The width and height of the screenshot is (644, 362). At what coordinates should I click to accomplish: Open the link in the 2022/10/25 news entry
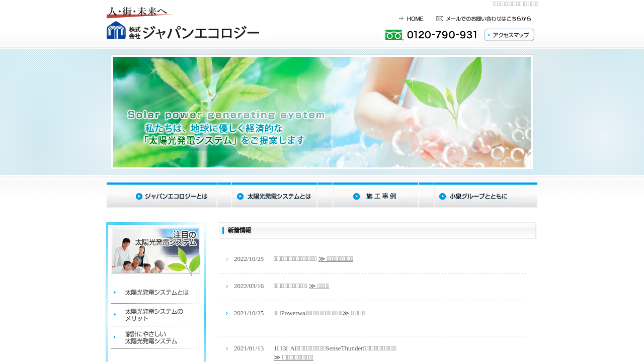(336, 259)
